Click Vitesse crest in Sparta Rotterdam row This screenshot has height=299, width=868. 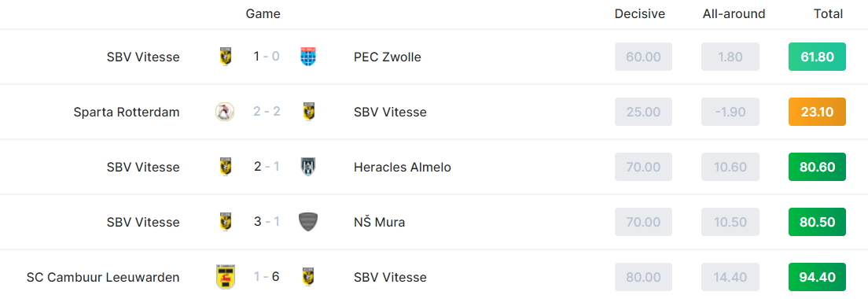(x=307, y=112)
